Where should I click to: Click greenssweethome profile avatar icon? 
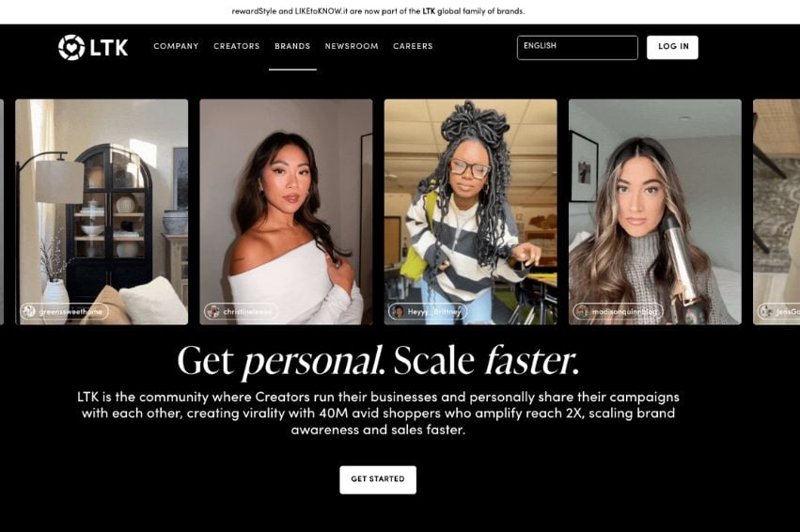coord(29,311)
